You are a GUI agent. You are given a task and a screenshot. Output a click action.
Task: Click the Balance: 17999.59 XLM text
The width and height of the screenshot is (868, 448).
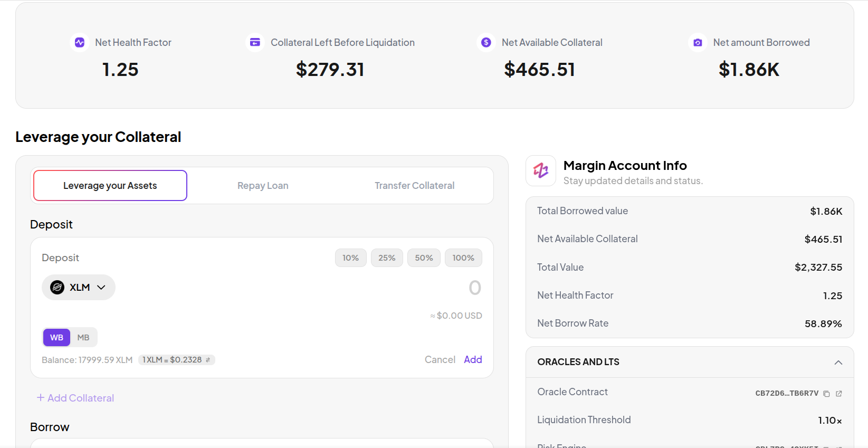[x=87, y=360]
